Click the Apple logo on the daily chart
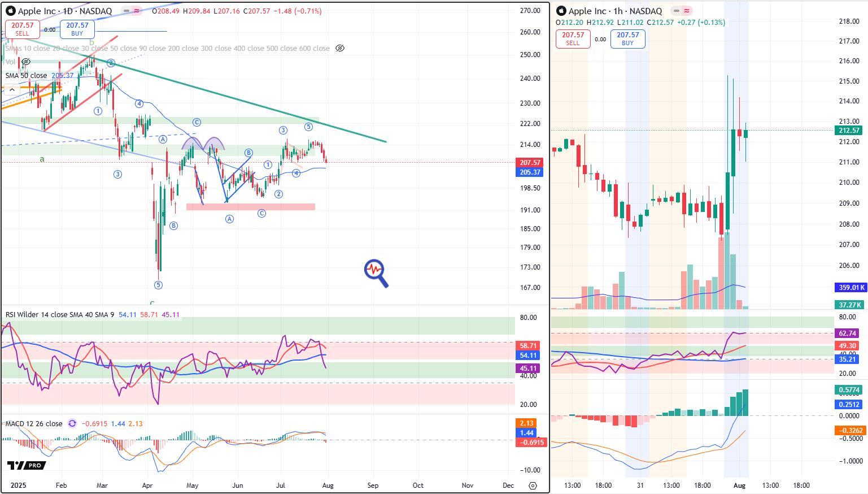The height and width of the screenshot is (494, 868). coord(10,11)
